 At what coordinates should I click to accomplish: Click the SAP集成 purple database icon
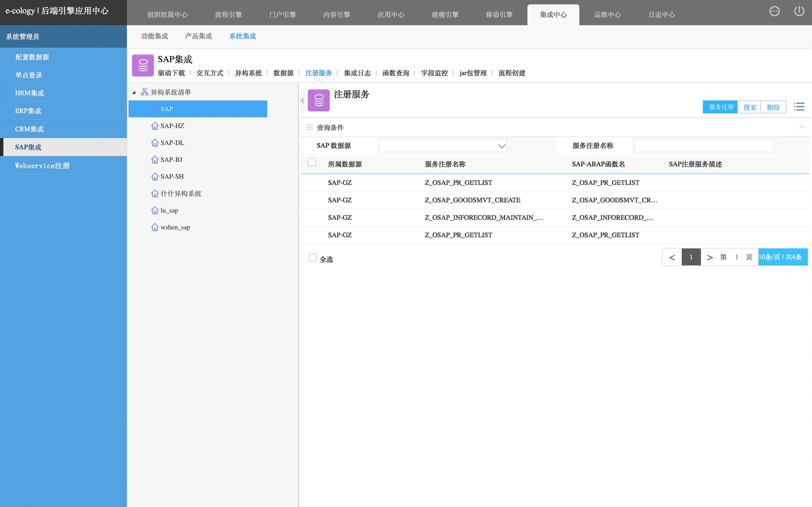click(143, 65)
